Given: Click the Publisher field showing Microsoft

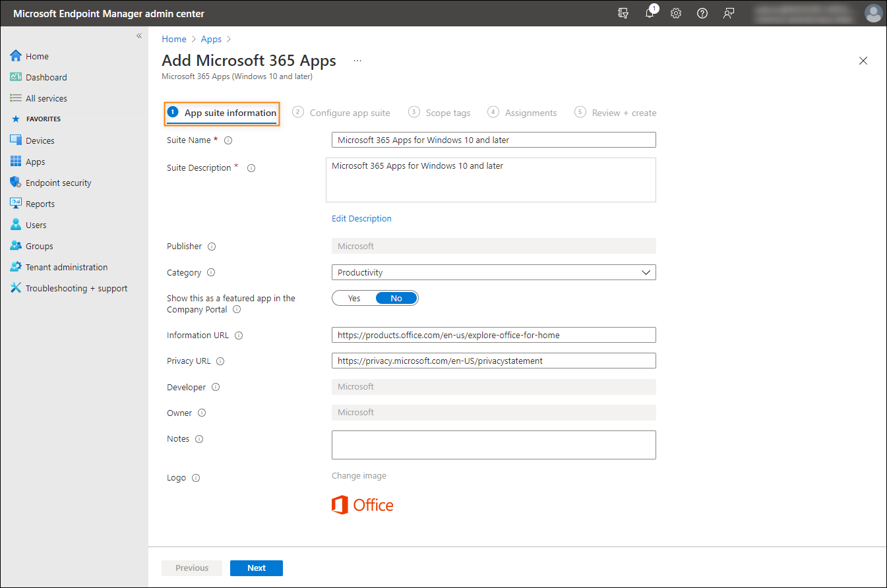Looking at the screenshot, I should coord(493,246).
